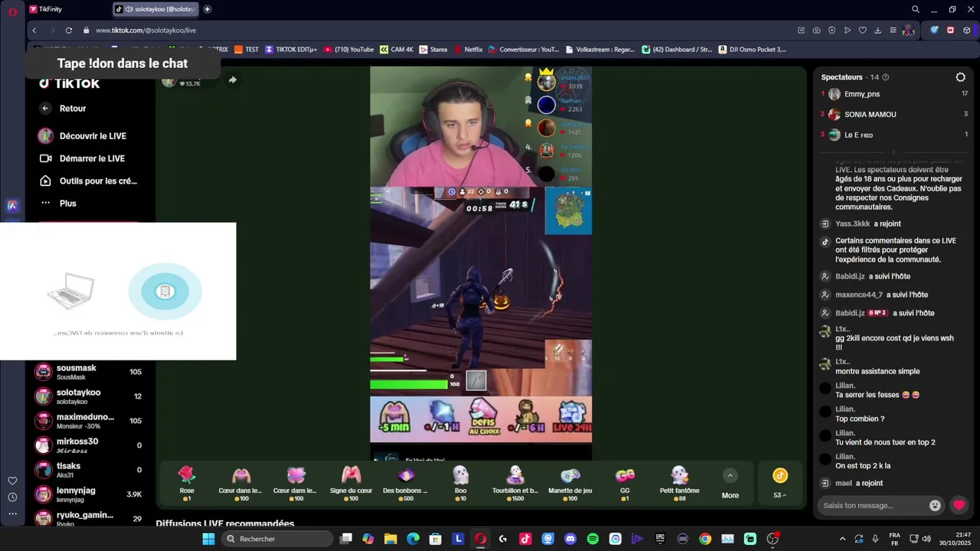Image resolution: width=980 pixels, height=551 pixels.
Task: Open lennynjag channel in sidebar
Action: point(88,494)
